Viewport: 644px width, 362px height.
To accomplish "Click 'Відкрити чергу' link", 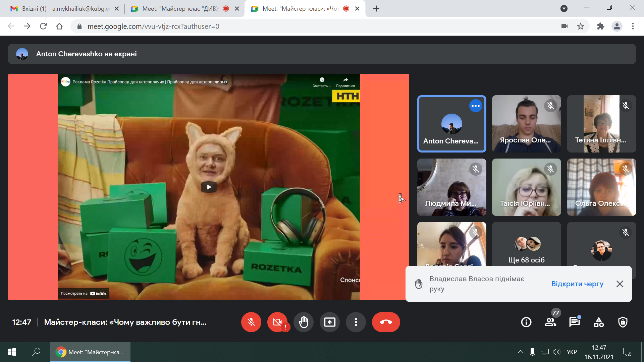I will pos(577,284).
